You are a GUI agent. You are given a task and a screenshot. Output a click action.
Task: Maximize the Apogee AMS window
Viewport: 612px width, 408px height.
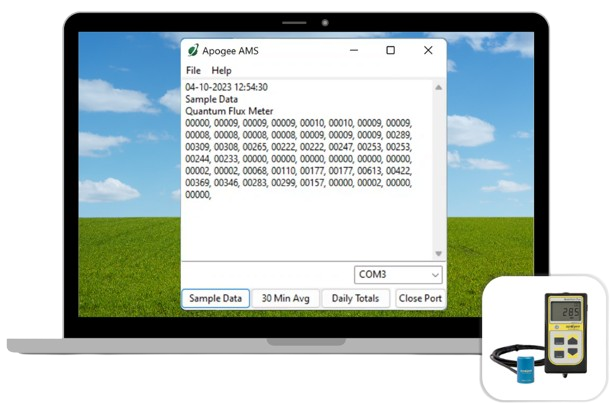point(390,50)
